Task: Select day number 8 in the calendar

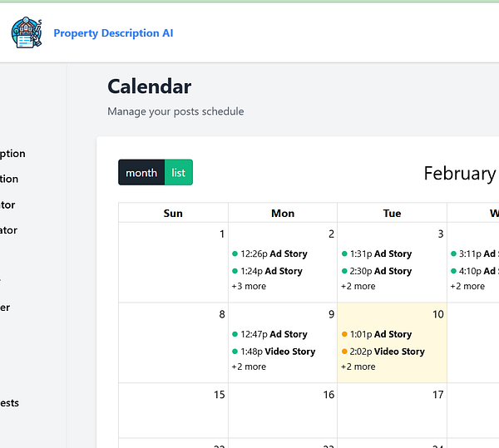Action: pos(221,314)
